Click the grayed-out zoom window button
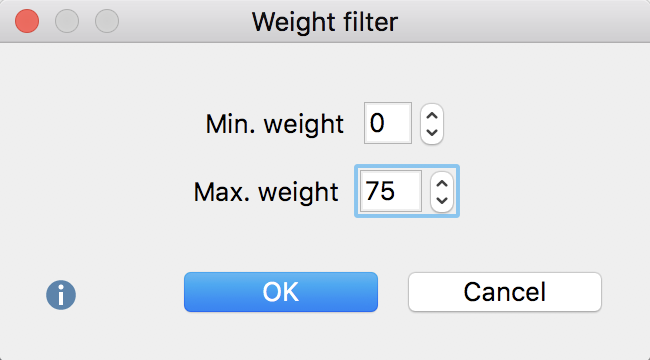The image size is (650, 360). pyautogui.click(x=107, y=21)
